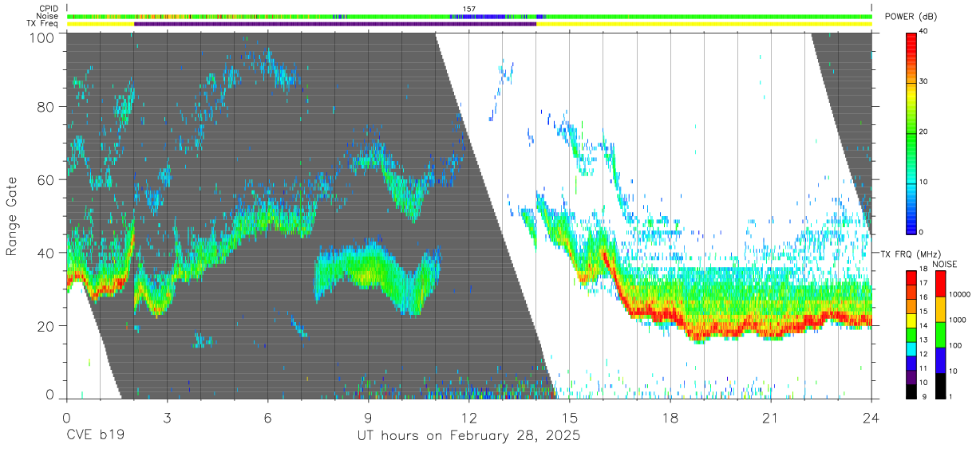Click the 10000 label on NOISE legend

(x=960, y=295)
